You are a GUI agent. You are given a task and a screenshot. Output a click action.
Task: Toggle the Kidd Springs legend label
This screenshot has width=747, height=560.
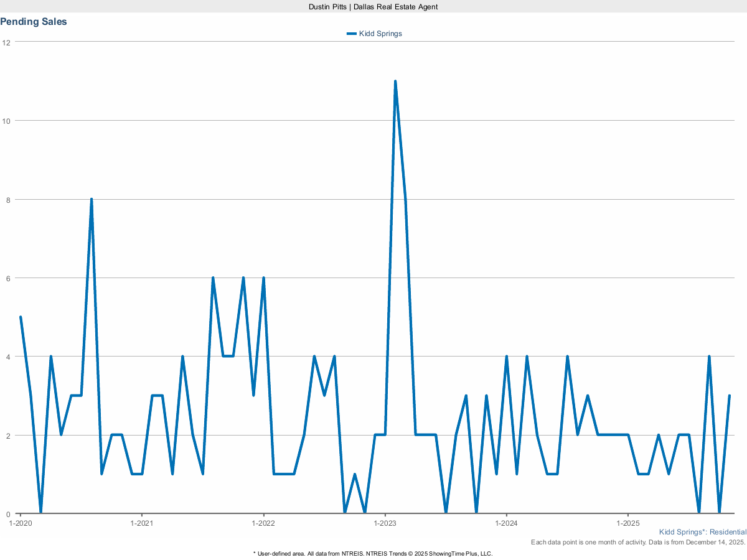[x=380, y=34]
